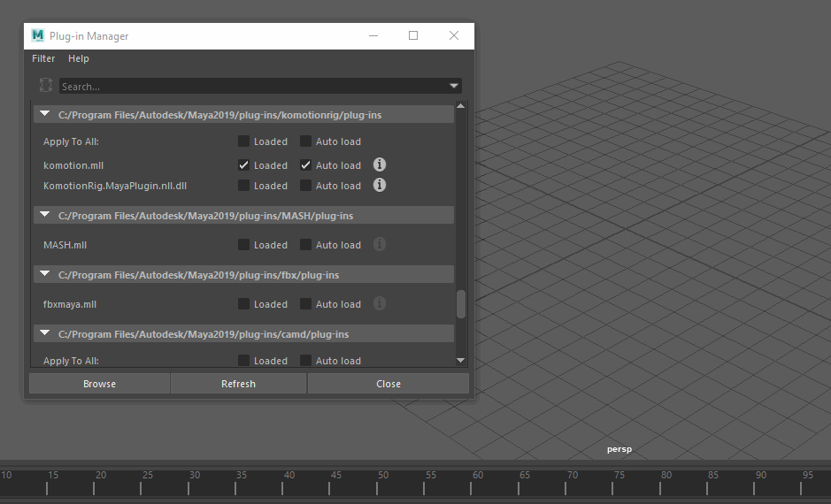The height and width of the screenshot is (504, 831).
Task: Enable Auto load for MASH.mll
Action: pyautogui.click(x=306, y=245)
